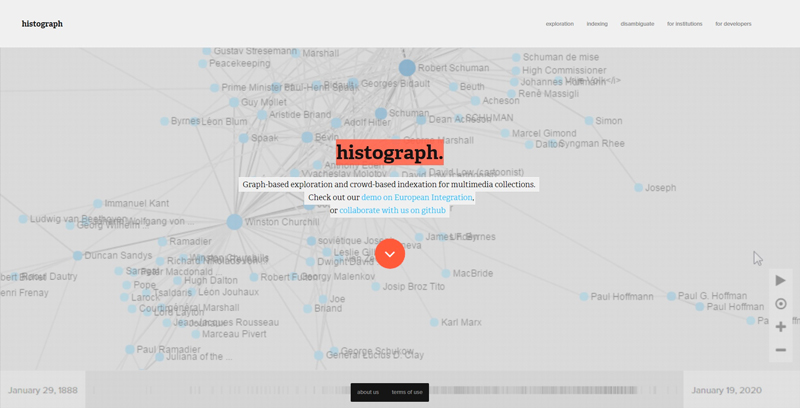
Task: Open the exploration menu item
Action: pos(560,24)
